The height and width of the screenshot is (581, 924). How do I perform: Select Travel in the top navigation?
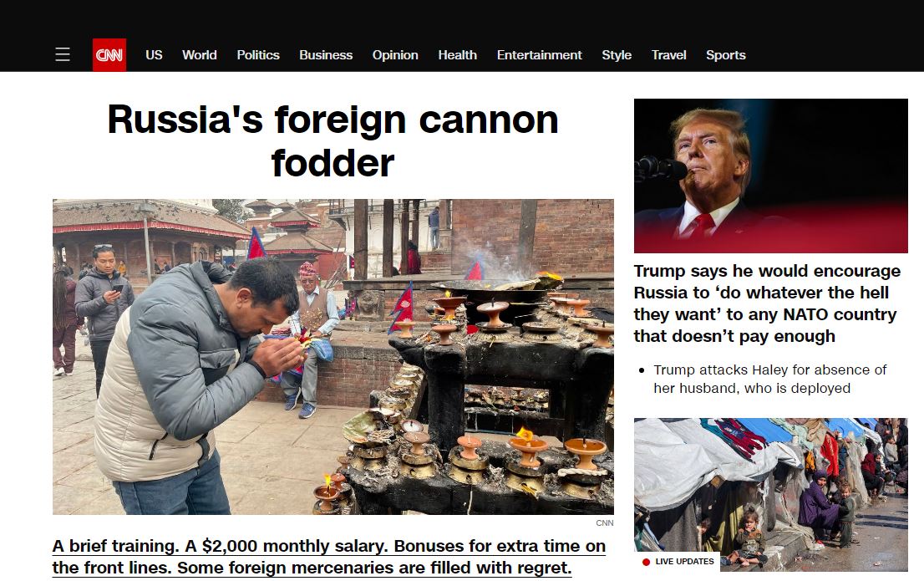click(x=669, y=55)
